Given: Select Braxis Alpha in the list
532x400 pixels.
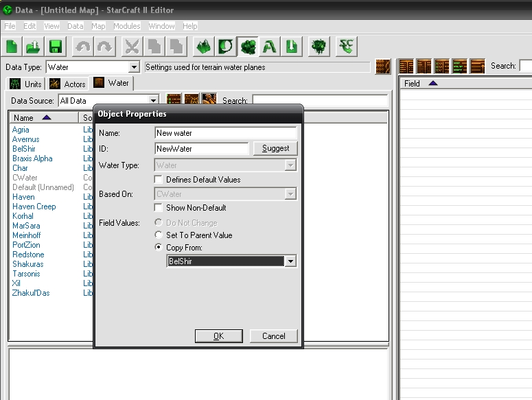Looking at the screenshot, I should click(x=32, y=158).
